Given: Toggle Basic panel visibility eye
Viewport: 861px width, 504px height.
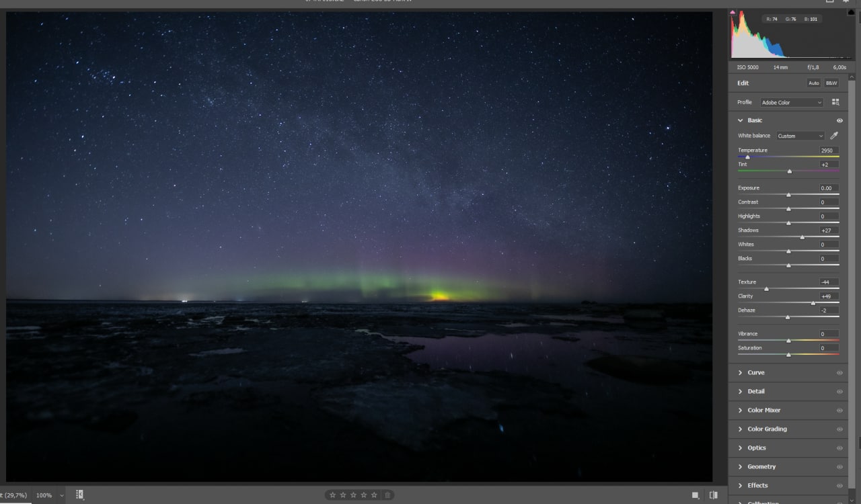Looking at the screenshot, I should (839, 120).
